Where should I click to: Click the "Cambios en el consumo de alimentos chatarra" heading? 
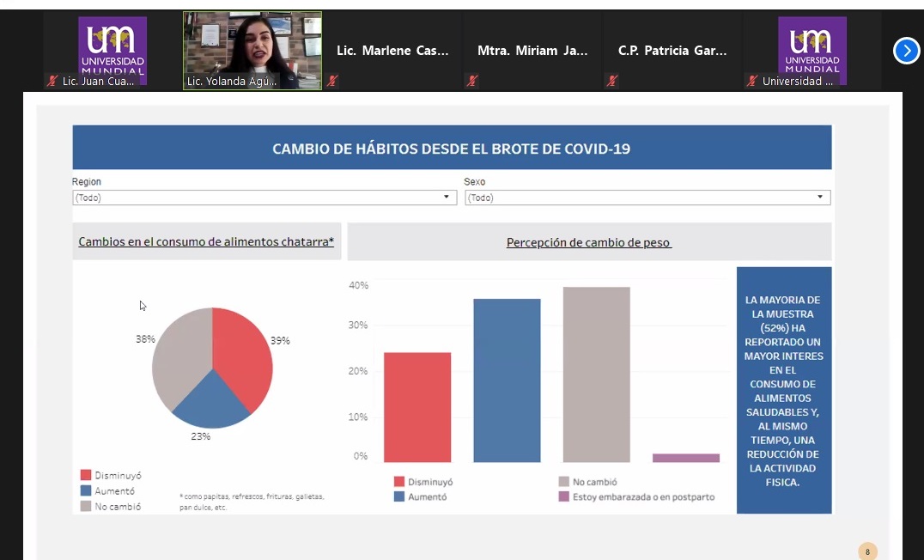(206, 242)
